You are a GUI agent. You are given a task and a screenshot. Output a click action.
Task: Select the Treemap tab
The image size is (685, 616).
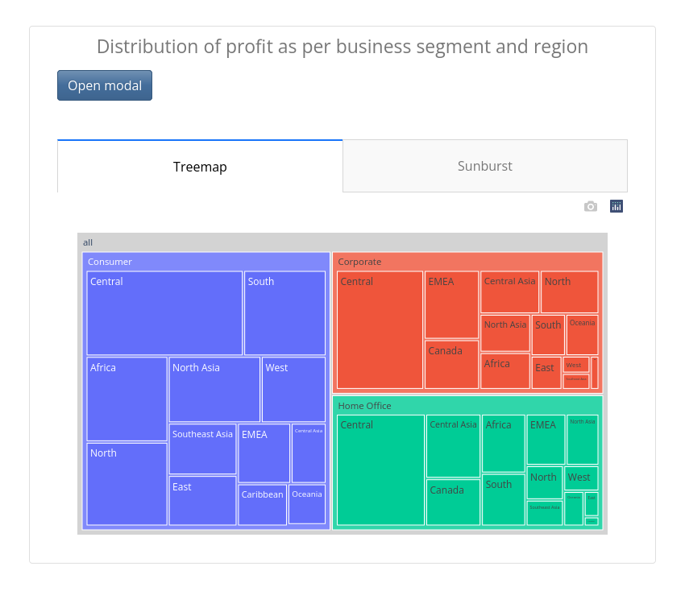tap(200, 167)
